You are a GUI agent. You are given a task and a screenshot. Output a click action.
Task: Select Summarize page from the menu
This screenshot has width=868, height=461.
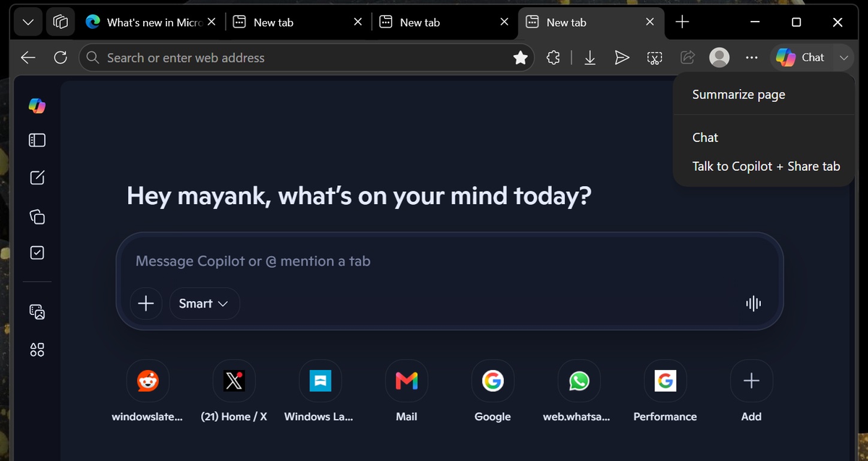(x=739, y=95)
